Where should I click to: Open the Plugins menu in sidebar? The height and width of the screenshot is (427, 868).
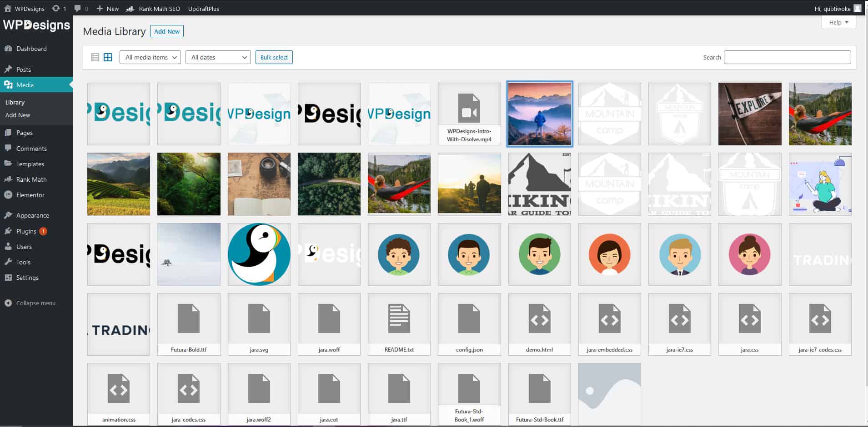coord(26,231)
